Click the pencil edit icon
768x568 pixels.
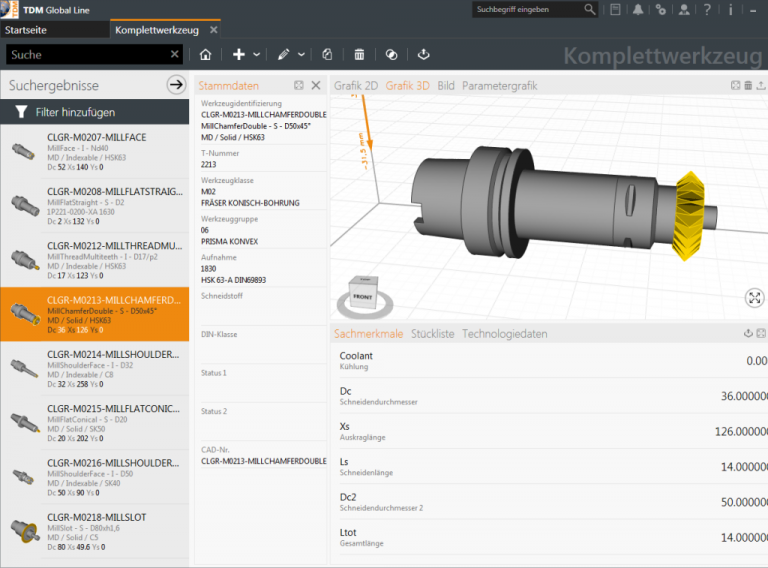[x=284, y=55]
